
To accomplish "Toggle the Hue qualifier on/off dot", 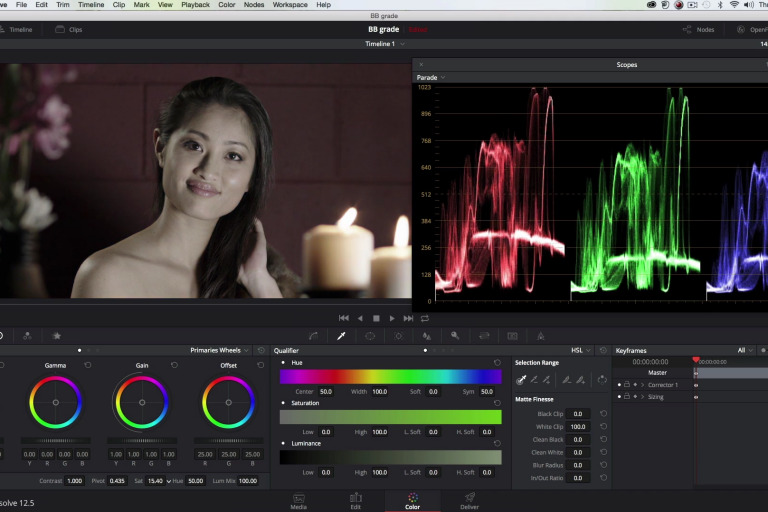I will coord(284,363).
